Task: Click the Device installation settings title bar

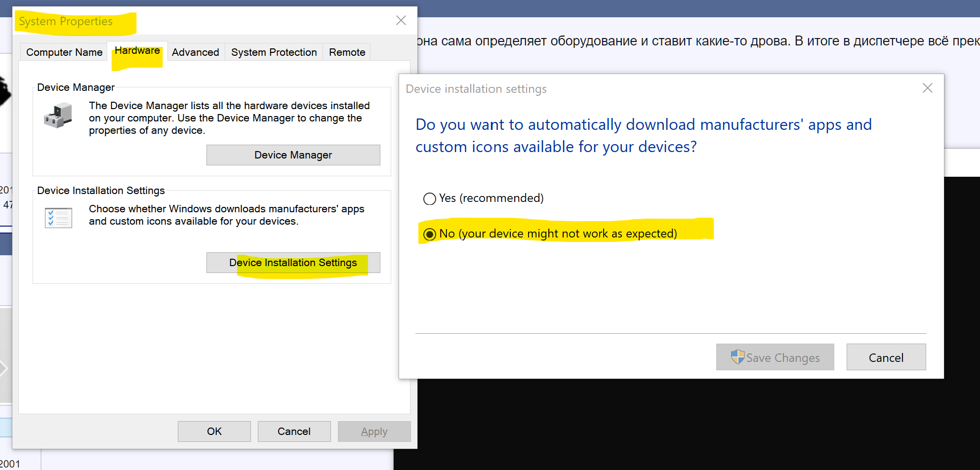Action: [x=642, y=89]
